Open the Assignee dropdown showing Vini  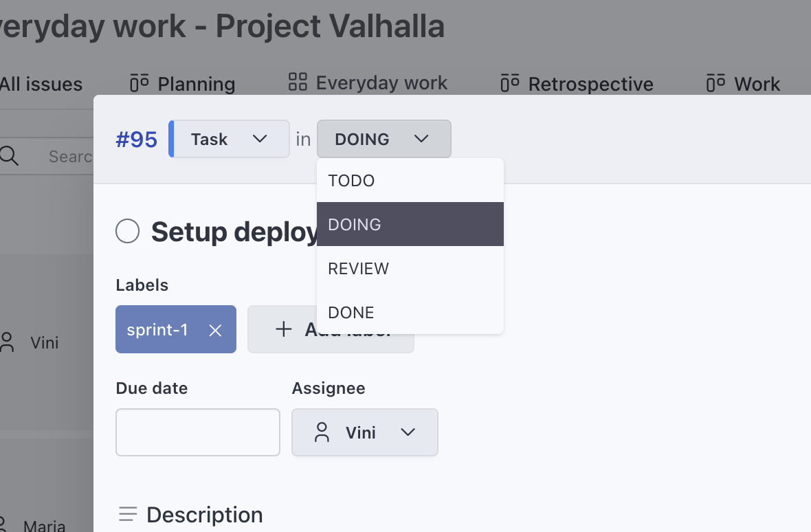365,432
